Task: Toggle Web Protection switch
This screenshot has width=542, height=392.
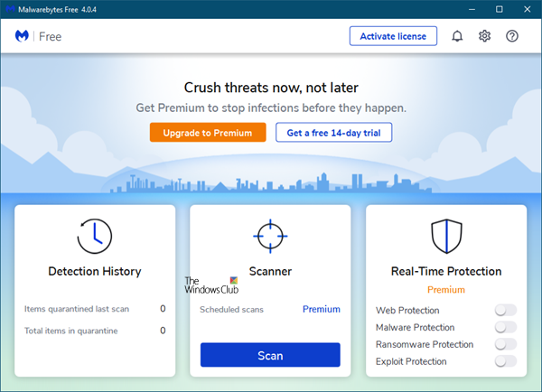Action: pos(505,311)
